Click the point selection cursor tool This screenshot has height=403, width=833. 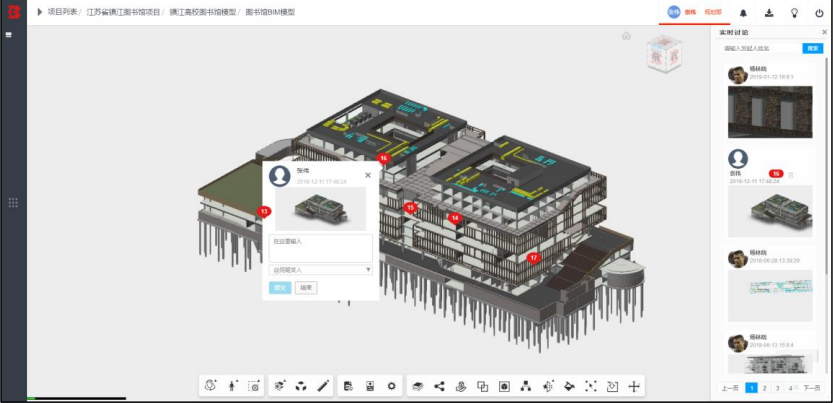tap(591, 386)
